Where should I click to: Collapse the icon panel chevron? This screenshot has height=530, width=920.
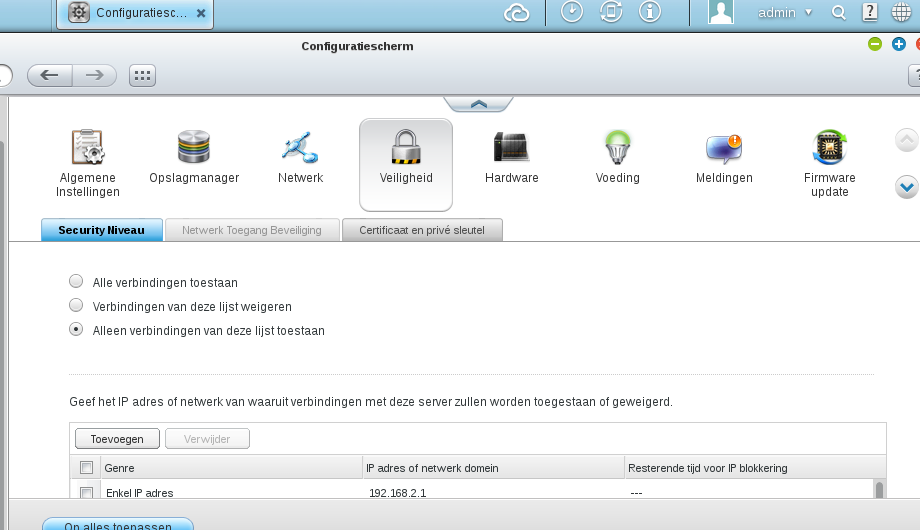[478, 104]
